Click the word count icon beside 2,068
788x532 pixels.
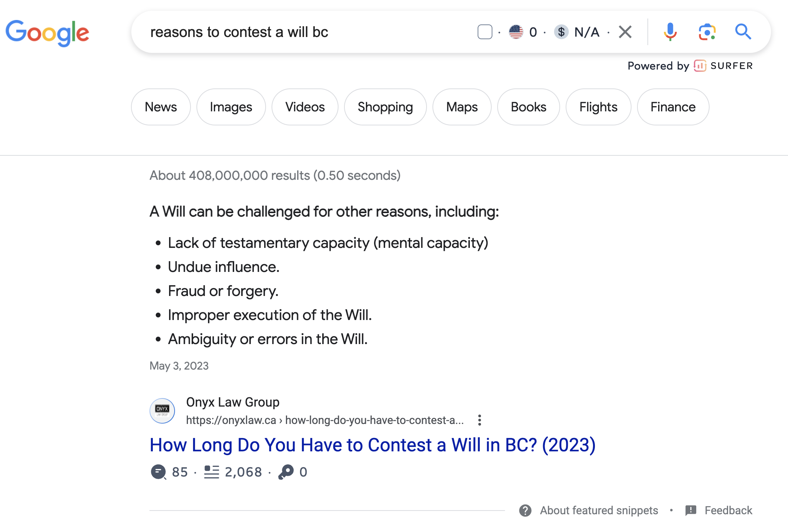click(x=211, y=471)
